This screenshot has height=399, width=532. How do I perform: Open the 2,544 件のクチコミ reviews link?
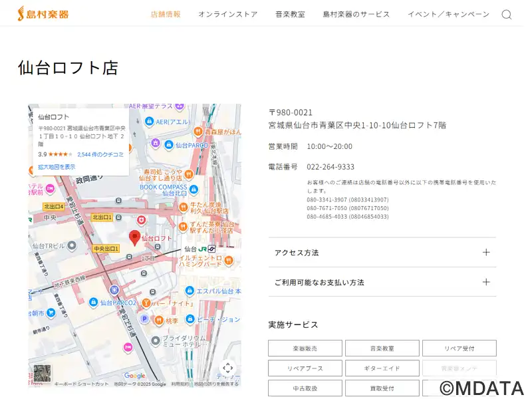(100, 154)
